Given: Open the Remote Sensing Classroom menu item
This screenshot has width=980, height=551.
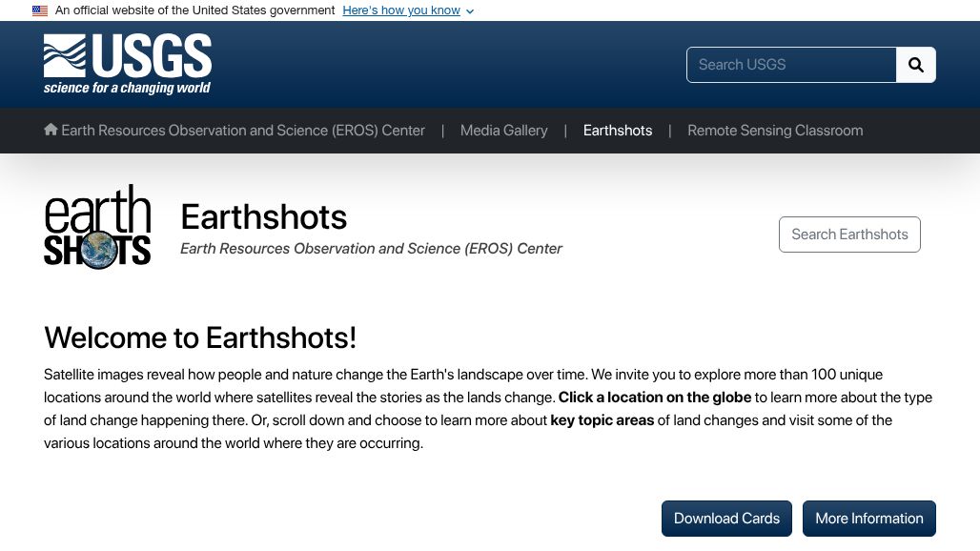Looking at the screenshot, I should [775, 131].
